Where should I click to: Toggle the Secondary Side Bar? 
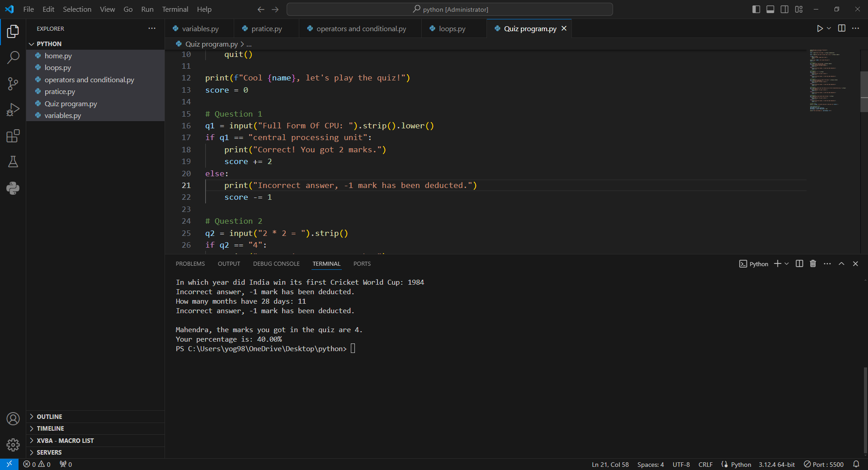(785, 9)
